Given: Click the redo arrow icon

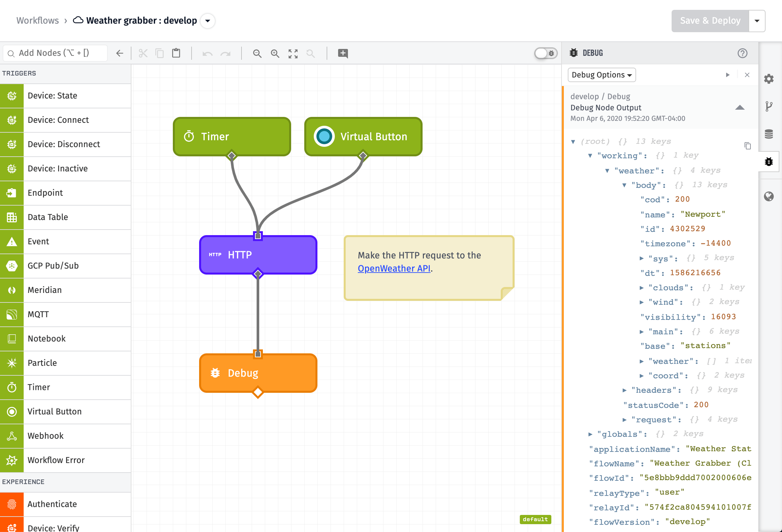Looking at the screenshot, I should pos(225,54).
